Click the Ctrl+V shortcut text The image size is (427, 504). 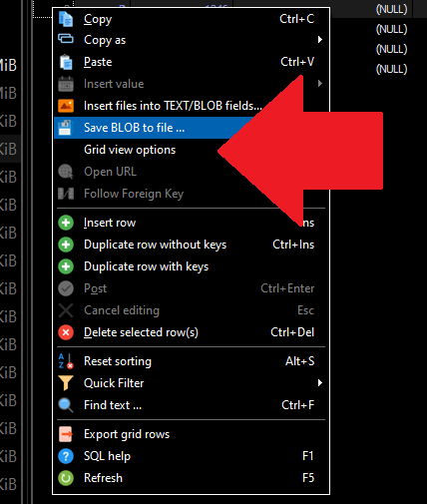pyautogui.click(x=297, y=62)
